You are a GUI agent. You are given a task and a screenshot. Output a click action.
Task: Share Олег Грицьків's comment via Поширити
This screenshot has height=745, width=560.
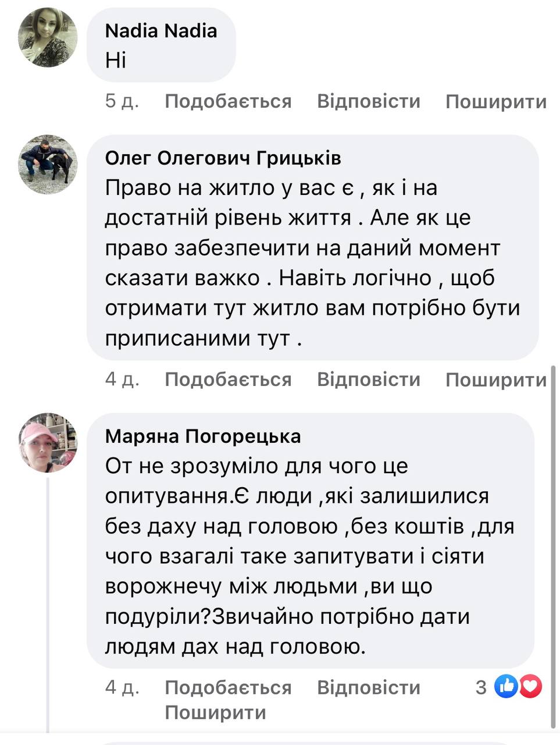pyautogui.click(x=496, y=380)
